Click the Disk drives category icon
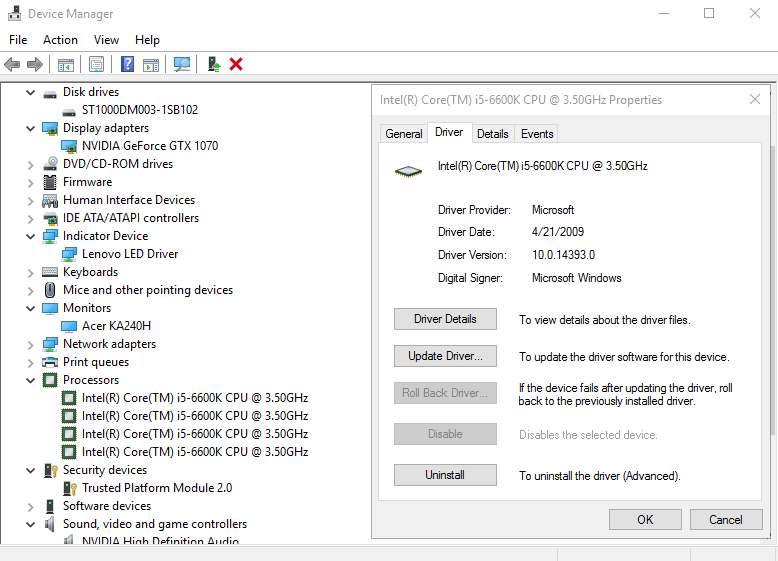 tap(50, 93)
